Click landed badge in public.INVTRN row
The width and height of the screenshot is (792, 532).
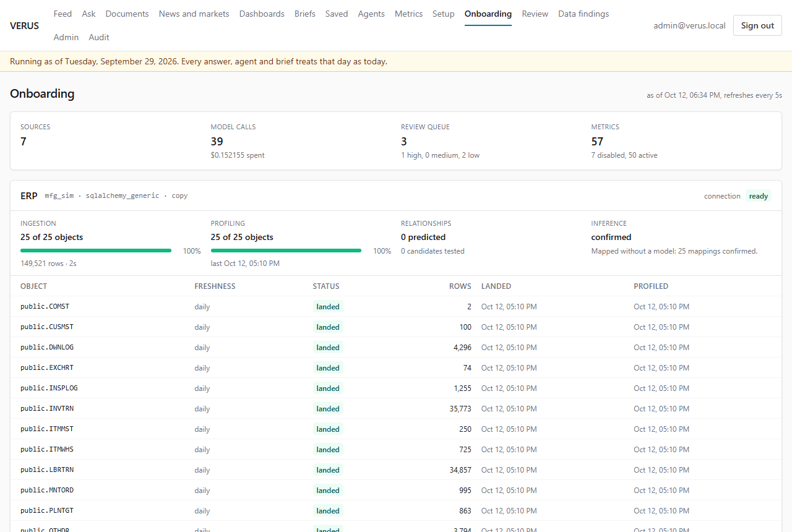click(x=328, y=408)
